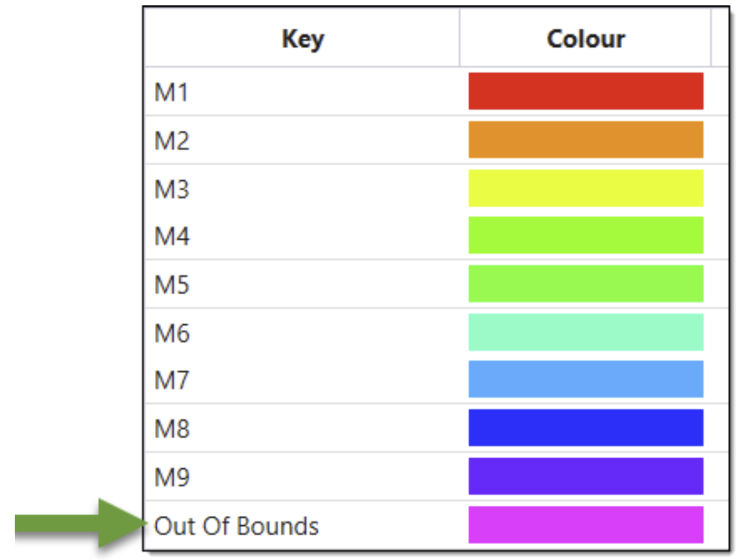This screenshot has height=560, width=746.
Task: Open the purple M9 colour swatch
Action: 585,476
